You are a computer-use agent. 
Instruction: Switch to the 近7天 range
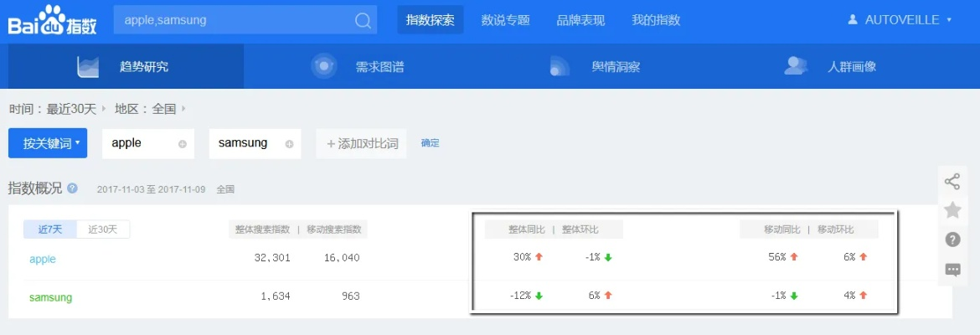click(50, 229)
